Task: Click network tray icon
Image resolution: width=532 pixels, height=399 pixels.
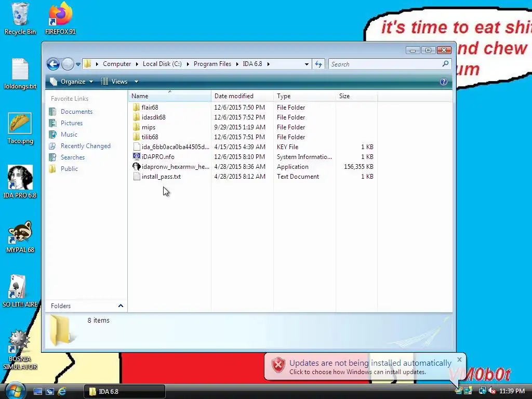Action: tap(482, 391)
